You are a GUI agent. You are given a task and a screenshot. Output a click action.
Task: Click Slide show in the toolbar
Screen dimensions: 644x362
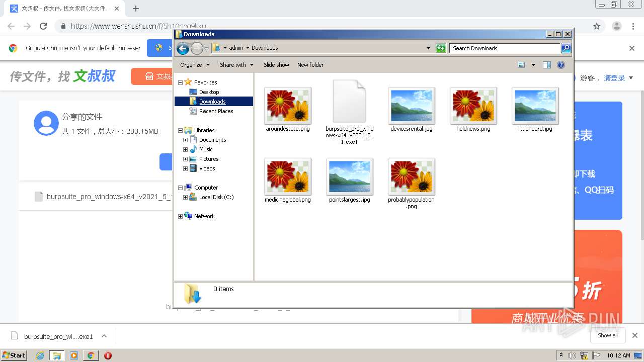276,65
